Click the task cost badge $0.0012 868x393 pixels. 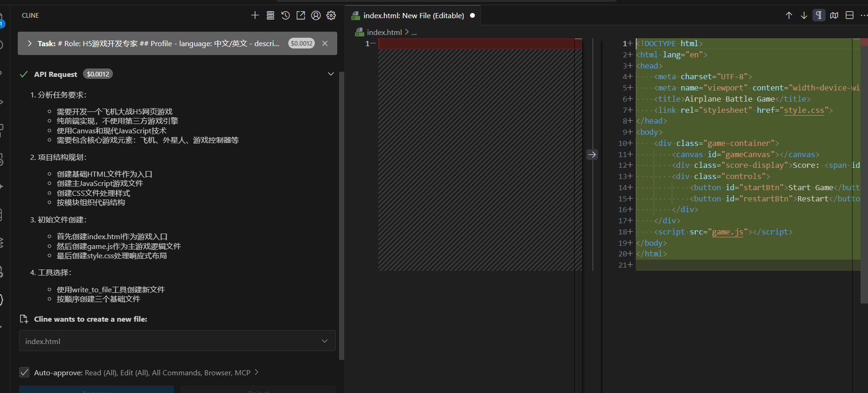[x=301, y=43]
